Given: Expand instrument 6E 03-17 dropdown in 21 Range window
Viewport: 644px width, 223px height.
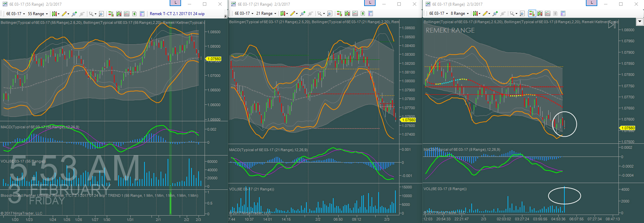Looking at the screenshot, I should point(252,13).
